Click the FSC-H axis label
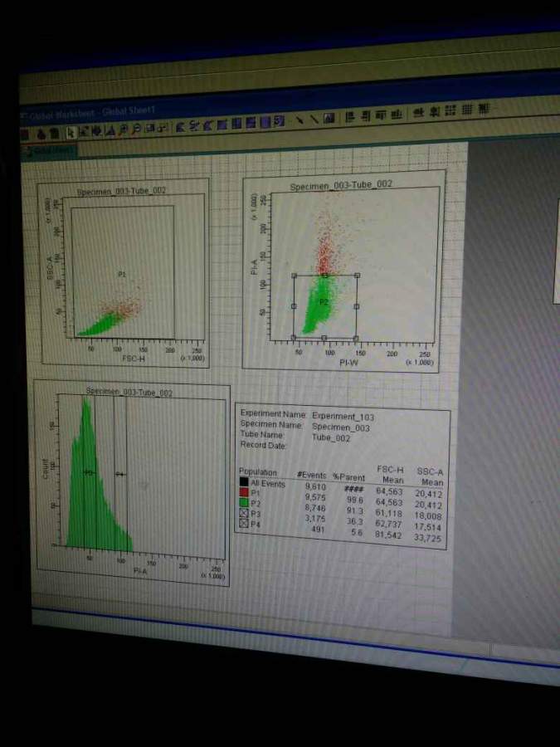Image resolution: width=560 pixels, height=747 pixels. click(x=134, y=359)
